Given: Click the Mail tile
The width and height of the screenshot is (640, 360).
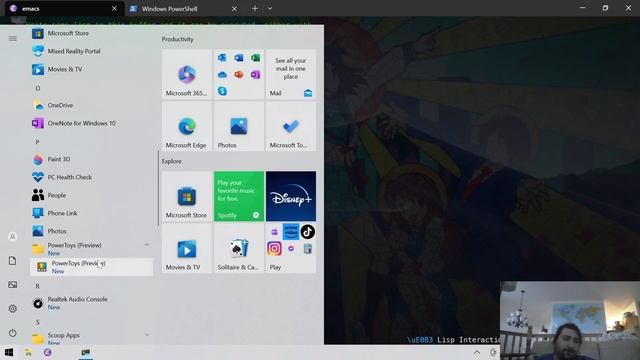Looking at the screenshot, I should [291, 74].
